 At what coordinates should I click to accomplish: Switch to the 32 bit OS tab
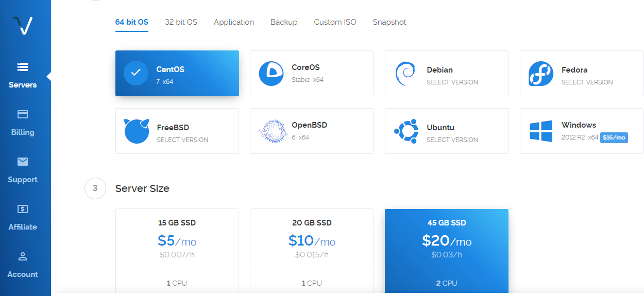click(x=181, y=22)
